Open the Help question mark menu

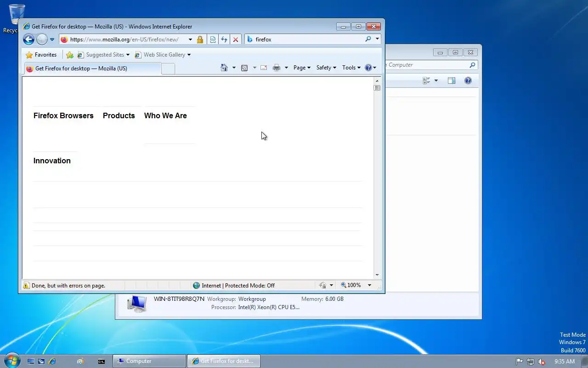click(x=370, y=68)
